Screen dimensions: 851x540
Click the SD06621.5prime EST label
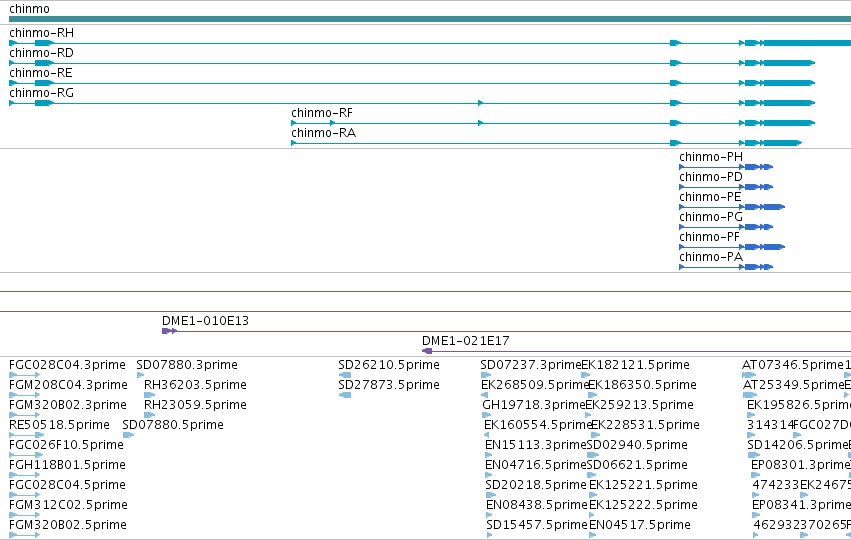click(637, 466)
